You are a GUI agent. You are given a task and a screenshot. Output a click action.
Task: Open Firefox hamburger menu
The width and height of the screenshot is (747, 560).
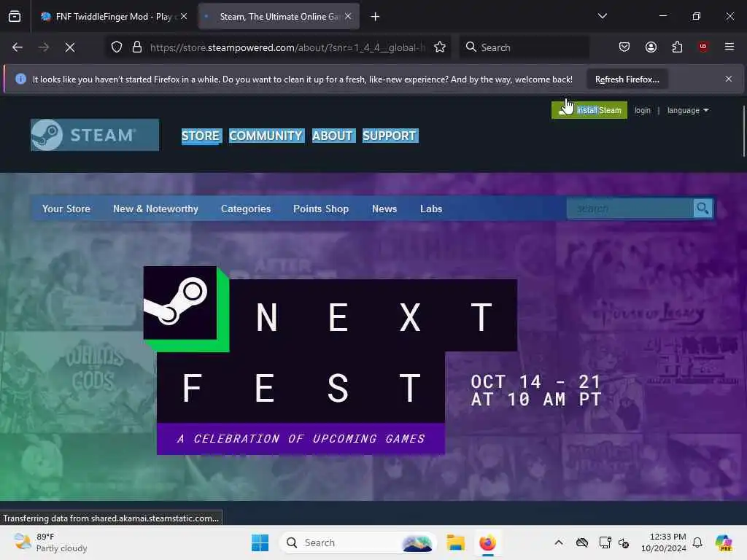point(729,47)
